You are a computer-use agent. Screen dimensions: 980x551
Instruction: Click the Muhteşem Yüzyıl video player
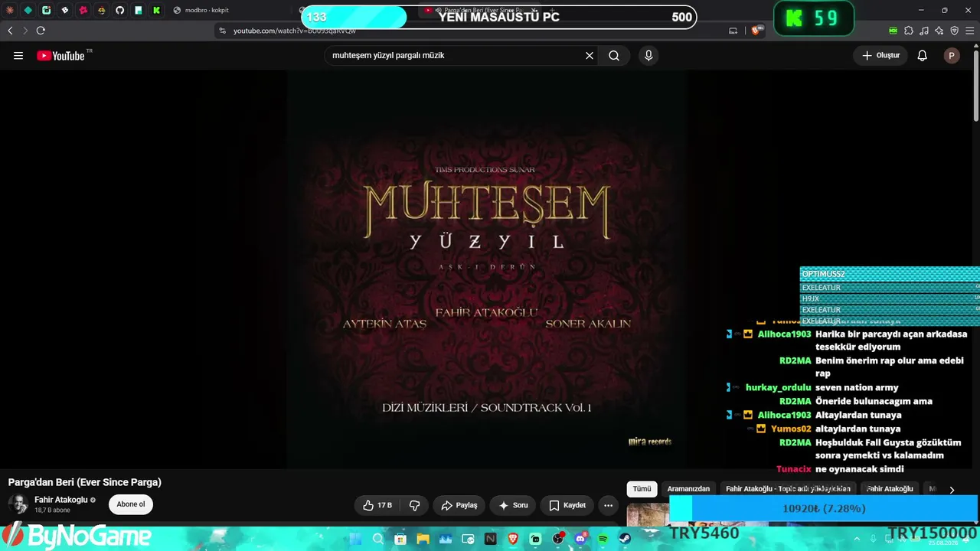pyautogui.click(x=487, y=269)
